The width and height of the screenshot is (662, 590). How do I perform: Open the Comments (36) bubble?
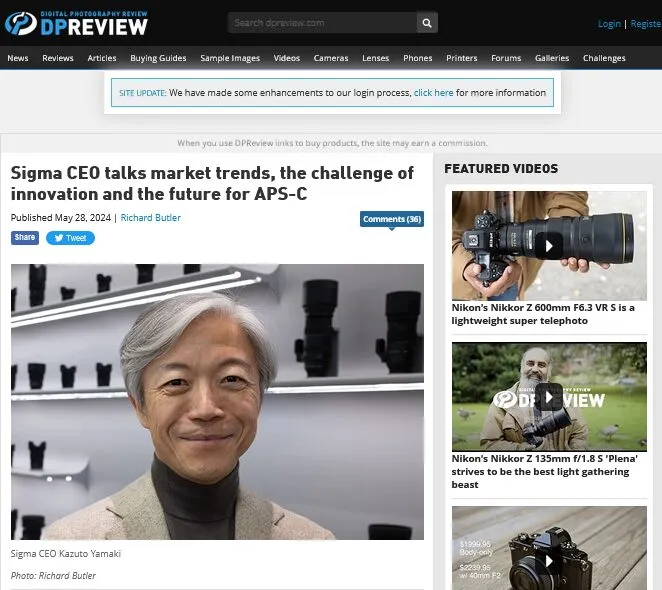click(x=391, y=219)
